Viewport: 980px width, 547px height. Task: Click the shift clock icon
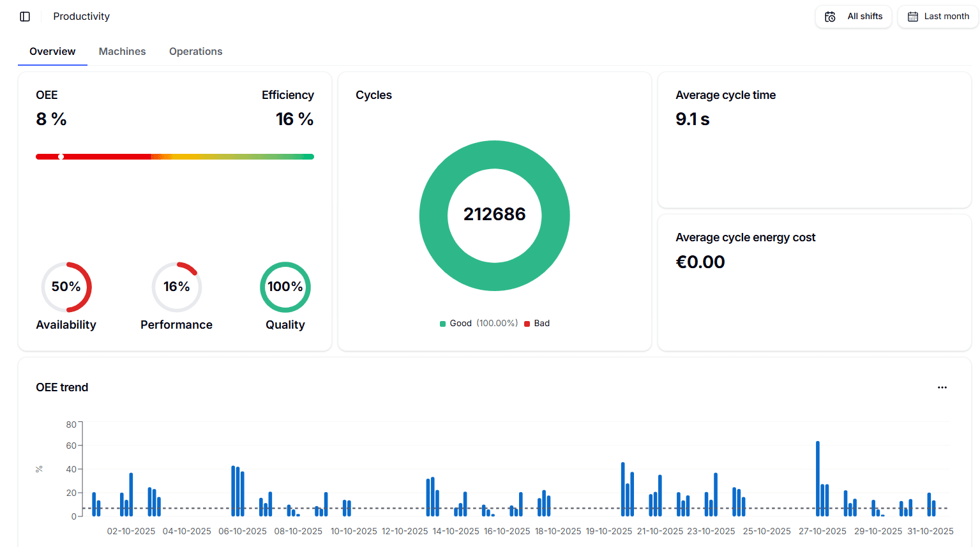point(830,17)
